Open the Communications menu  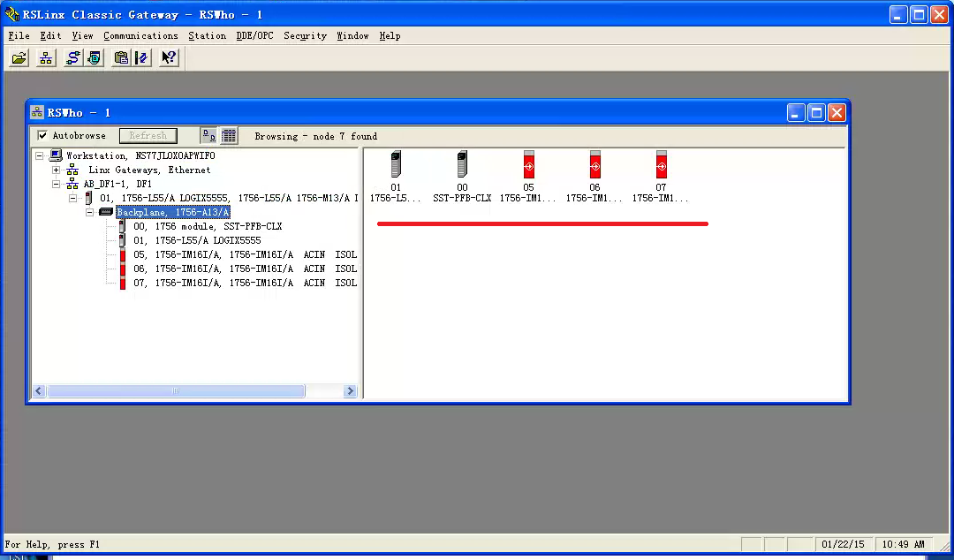click(140, 36)
